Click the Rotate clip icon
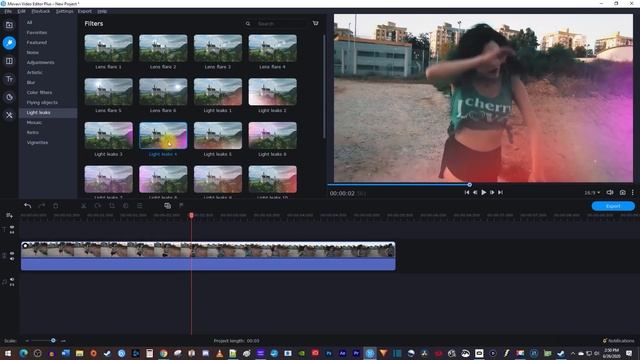The height and width of the screenshot is (360, 640). click(x=98, y=206)
